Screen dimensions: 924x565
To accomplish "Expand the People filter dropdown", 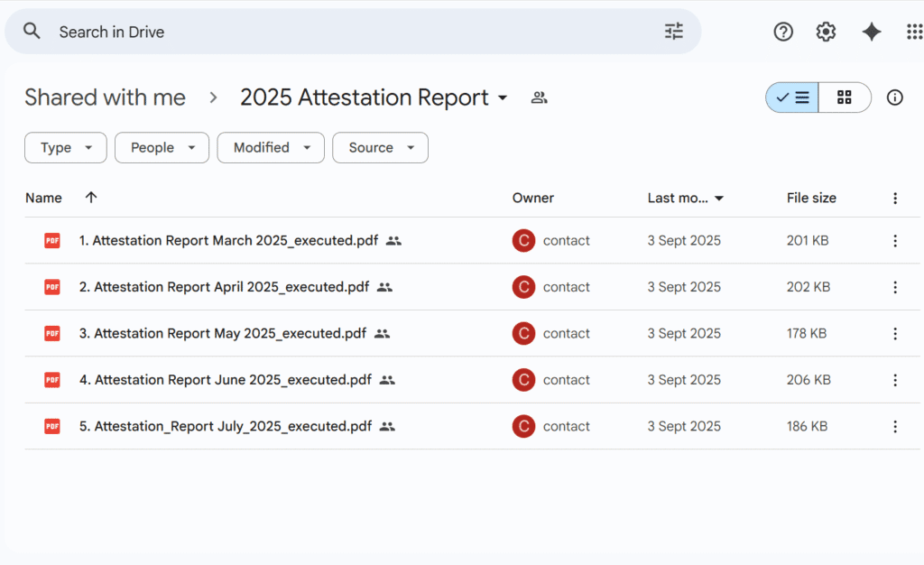I will [162, 148].
